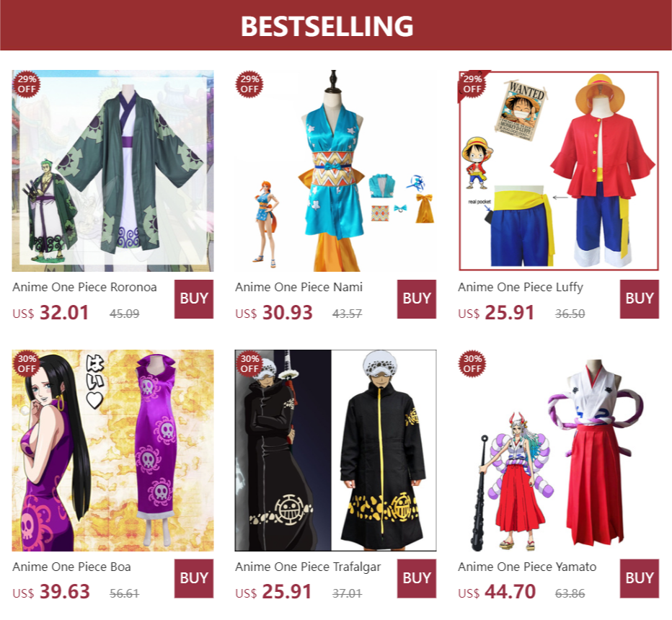
Task: View the Luffy red shirt product image
Action: 558,171
